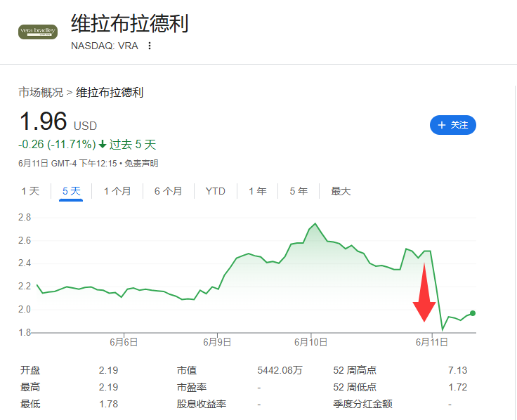This screenshot has width=517, height=420.
Task: Choose the YTD range tab
Action: 216,191
